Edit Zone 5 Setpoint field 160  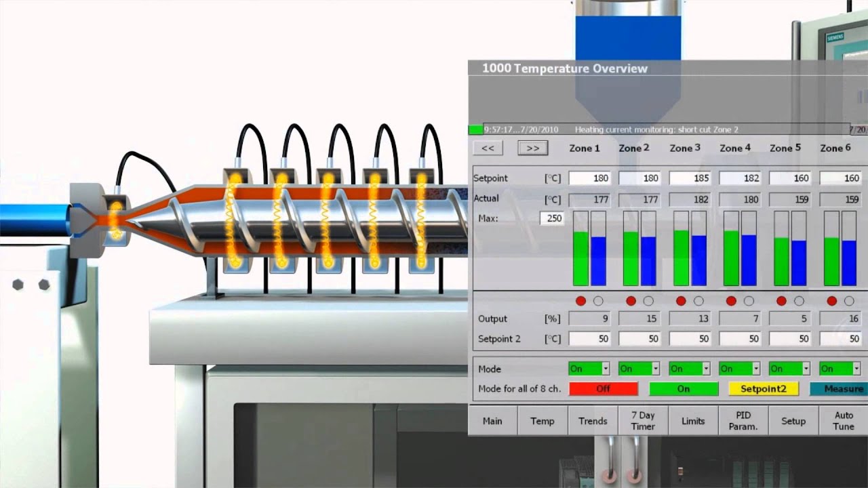[790, 178]
